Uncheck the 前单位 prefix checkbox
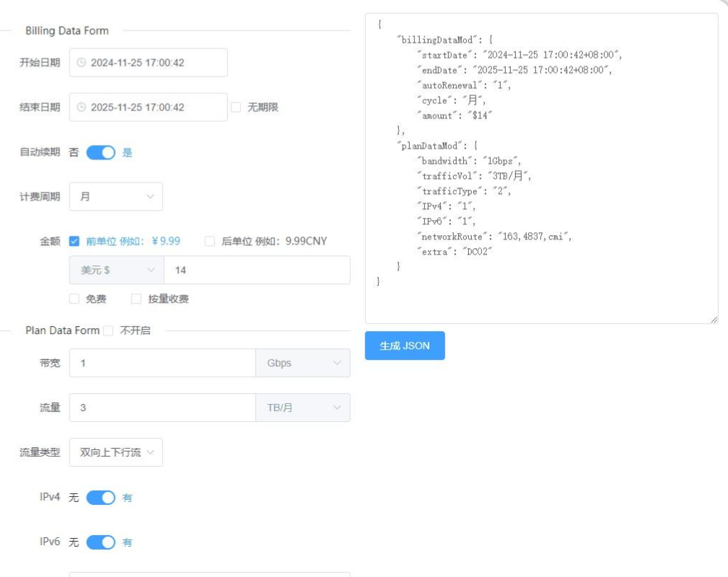The image size is (728, 577). pos(74,242)
